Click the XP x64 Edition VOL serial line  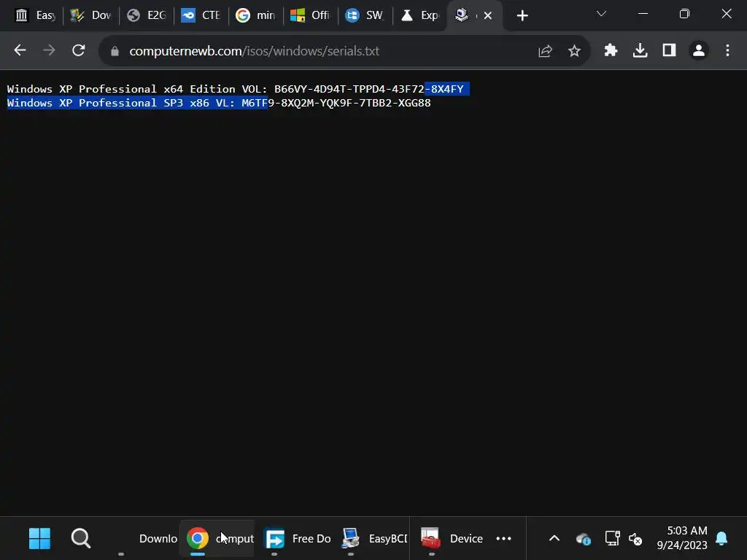(x=236, y=89)
